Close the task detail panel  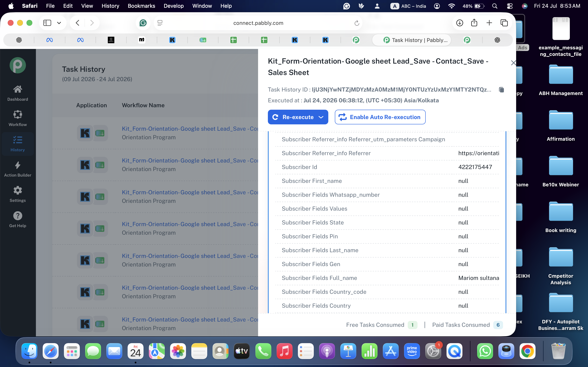click(x=513, y=63)
